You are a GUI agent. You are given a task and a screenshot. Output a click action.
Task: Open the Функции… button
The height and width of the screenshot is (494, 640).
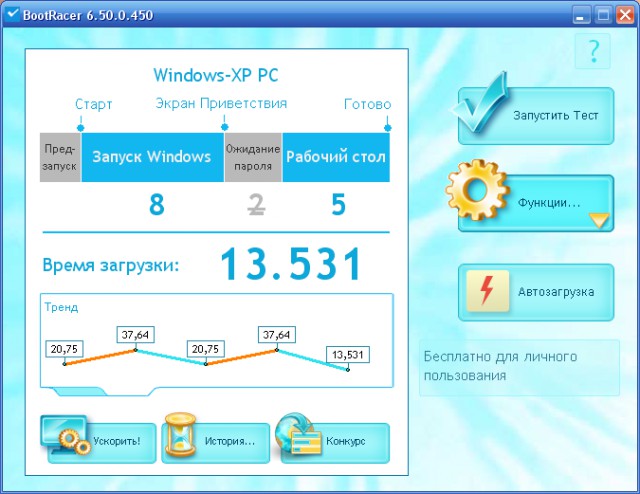coord(536,203)
